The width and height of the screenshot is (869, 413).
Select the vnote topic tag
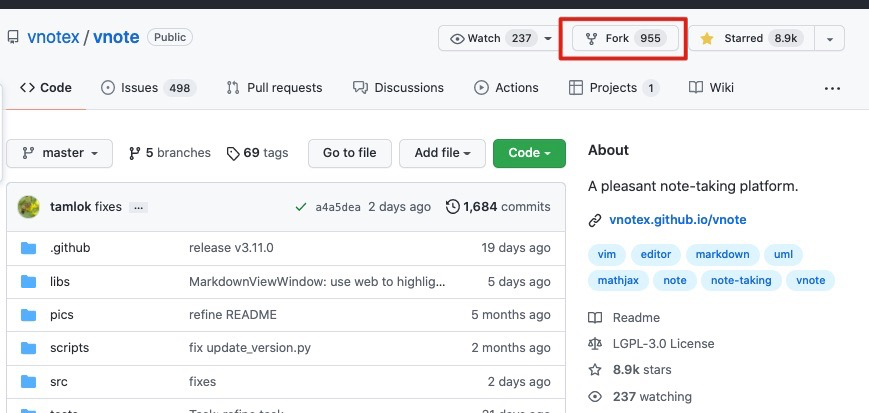pos(811,280)
